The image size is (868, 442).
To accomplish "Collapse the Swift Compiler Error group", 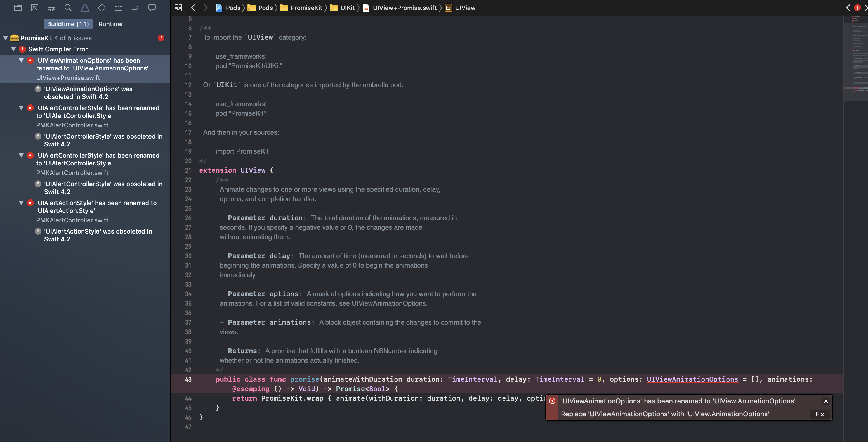I will 13,49.
